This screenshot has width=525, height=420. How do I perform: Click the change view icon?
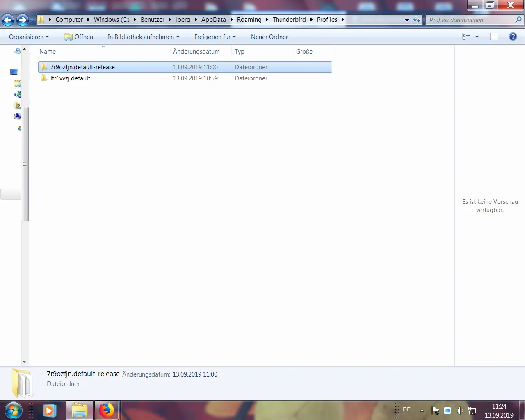click(x=466, y=37)
